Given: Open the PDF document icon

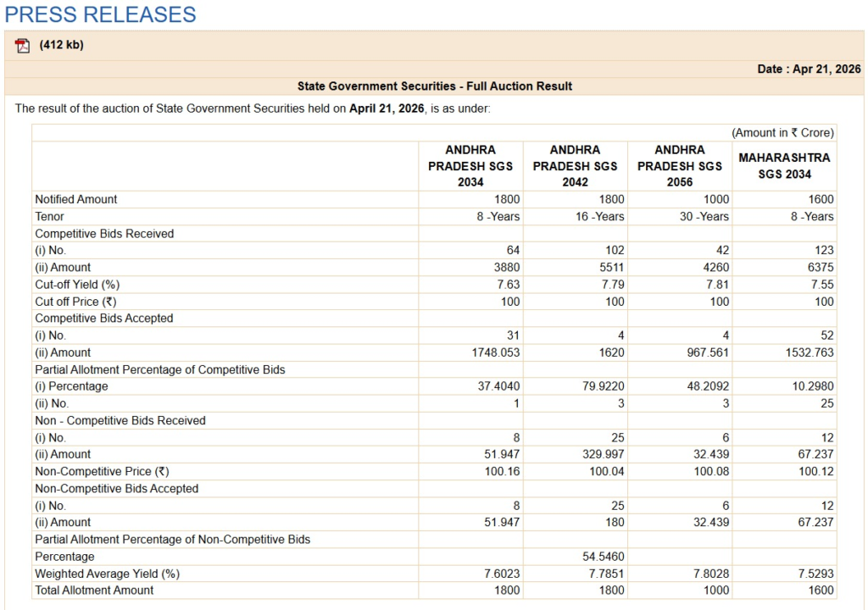Looking at the screenshot, I should click(x=22, y=46).
